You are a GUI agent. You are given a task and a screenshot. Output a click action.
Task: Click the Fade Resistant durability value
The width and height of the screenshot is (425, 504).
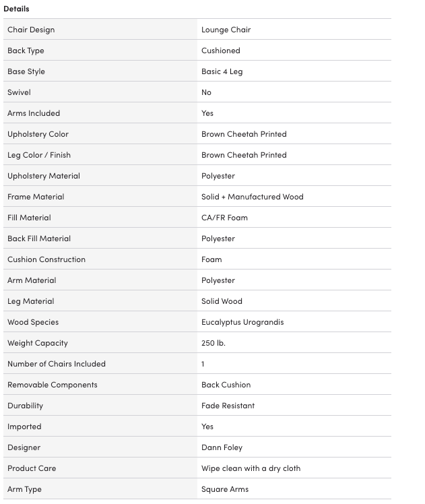[228, 406]
